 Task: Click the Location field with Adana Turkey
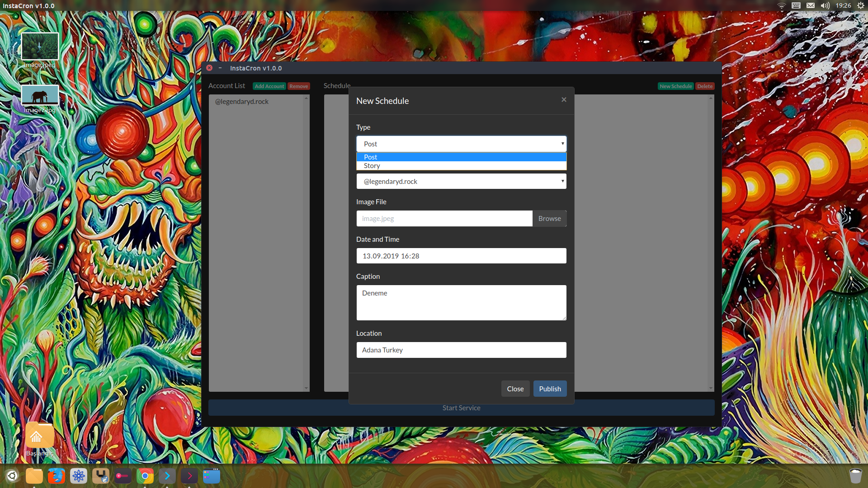point(461,350)
